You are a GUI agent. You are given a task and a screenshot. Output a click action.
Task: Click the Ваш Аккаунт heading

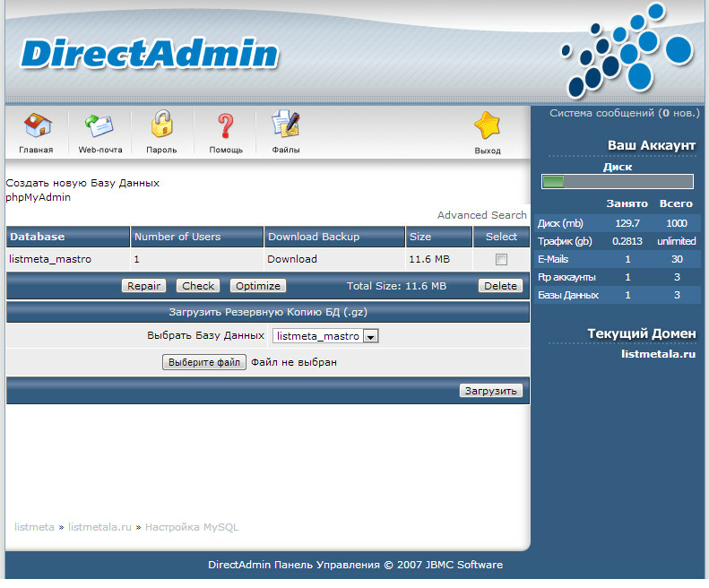(651, 145)
